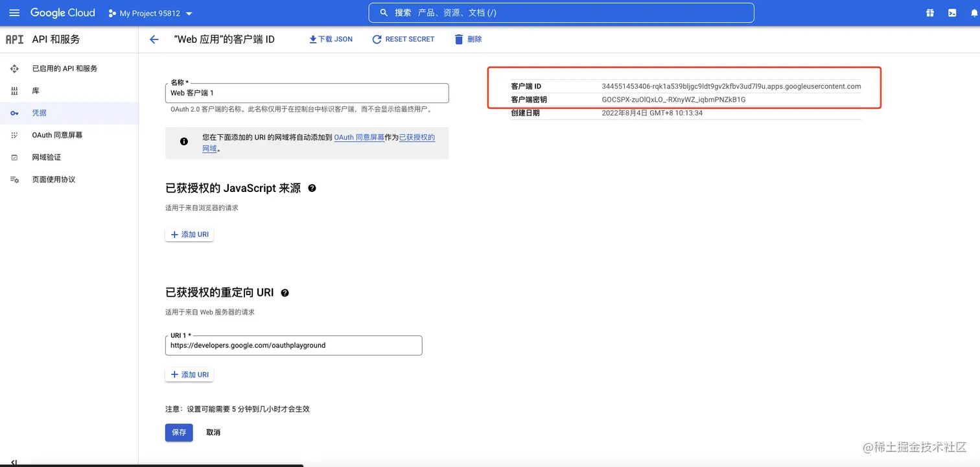Click the 注意 settings delay note text
This screenshot has width=980, height=467.
[237, 409]
